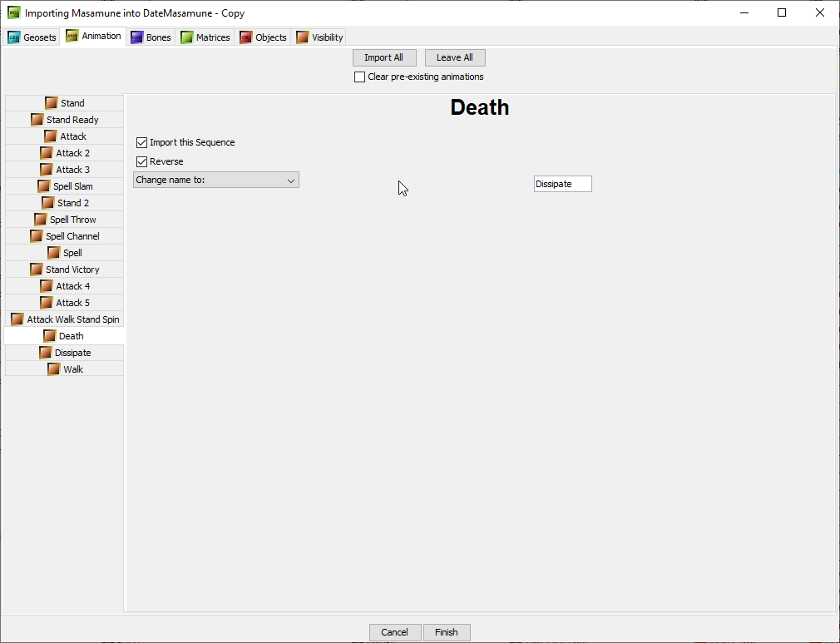This screenshot has width=840, height=643.
Task: Switch to the Geosets tab
Action: 32,37
